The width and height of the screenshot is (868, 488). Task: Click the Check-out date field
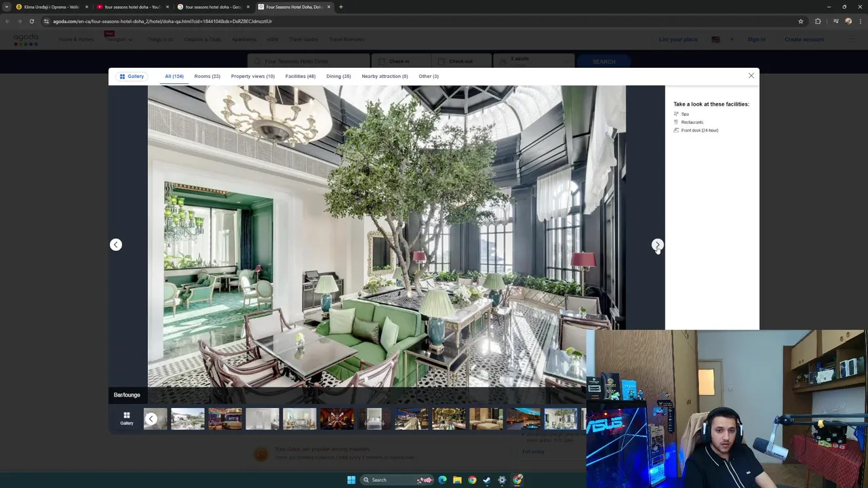[462, 62]
